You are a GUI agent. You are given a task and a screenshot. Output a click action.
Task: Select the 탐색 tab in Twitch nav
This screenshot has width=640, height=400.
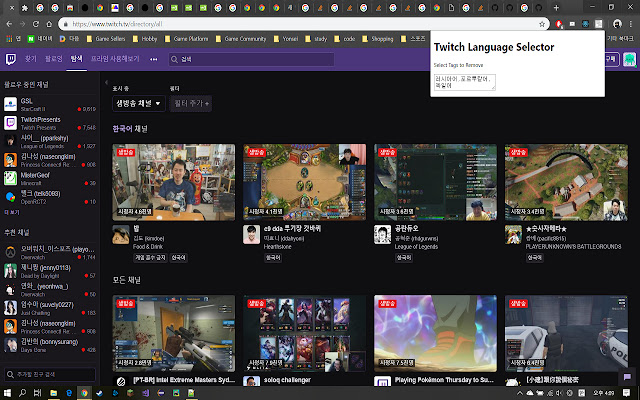click(76, 59)
